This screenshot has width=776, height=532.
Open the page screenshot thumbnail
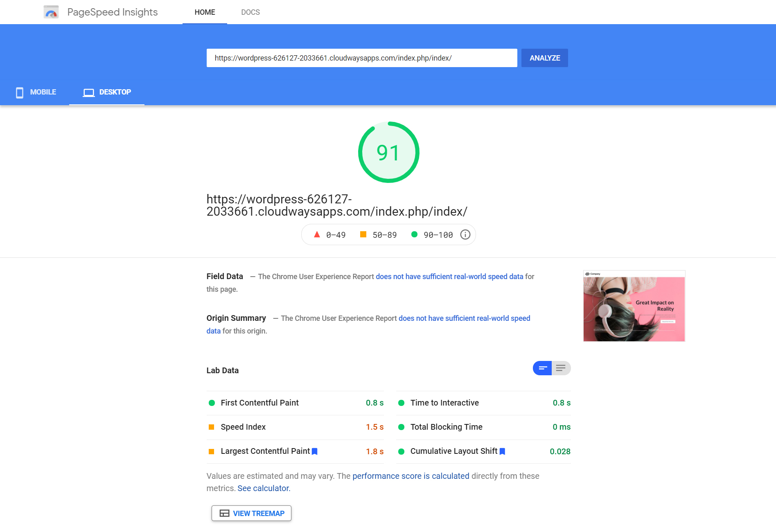coord(634,306)
